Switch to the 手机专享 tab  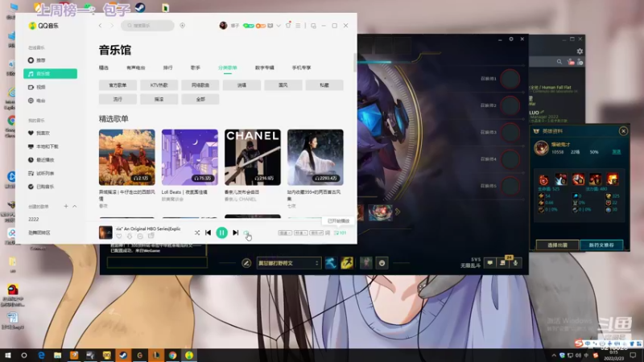point(301,68)
